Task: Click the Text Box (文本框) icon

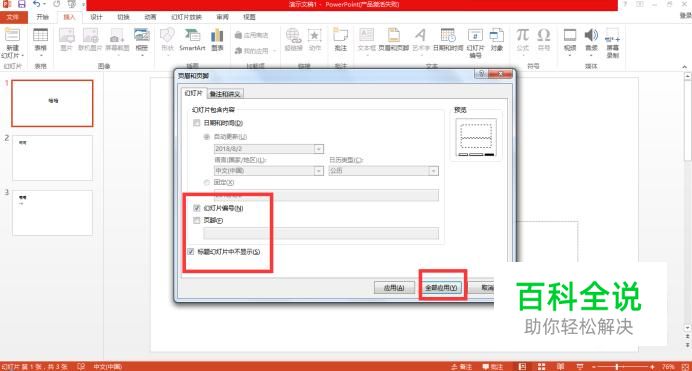Action: coord(366,35)
